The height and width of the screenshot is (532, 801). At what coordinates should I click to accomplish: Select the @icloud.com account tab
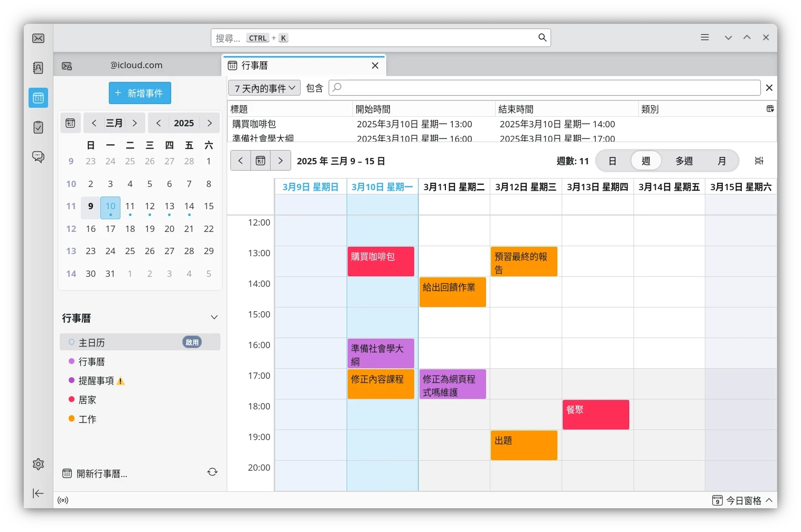pyautogui.click(x=136, y=65)
